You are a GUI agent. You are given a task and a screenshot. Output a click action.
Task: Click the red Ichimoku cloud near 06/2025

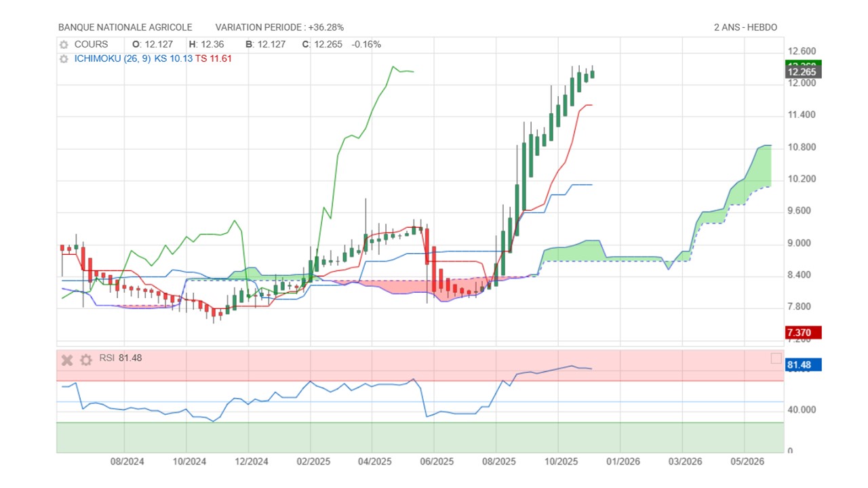[407, 287]
